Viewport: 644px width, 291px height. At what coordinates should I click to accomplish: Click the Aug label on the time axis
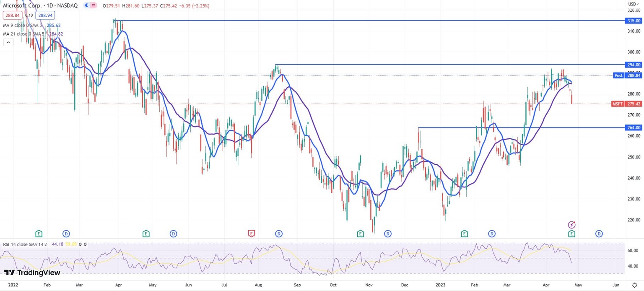tap(259, 285)
